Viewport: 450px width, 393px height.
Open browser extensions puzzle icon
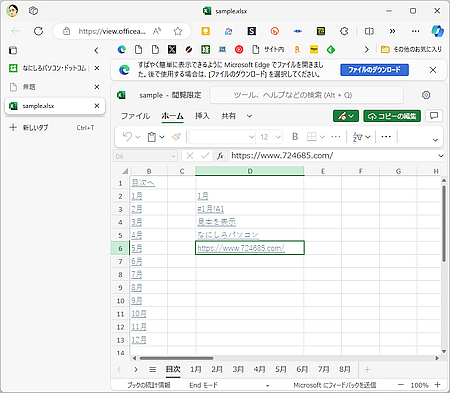(344, 31)
